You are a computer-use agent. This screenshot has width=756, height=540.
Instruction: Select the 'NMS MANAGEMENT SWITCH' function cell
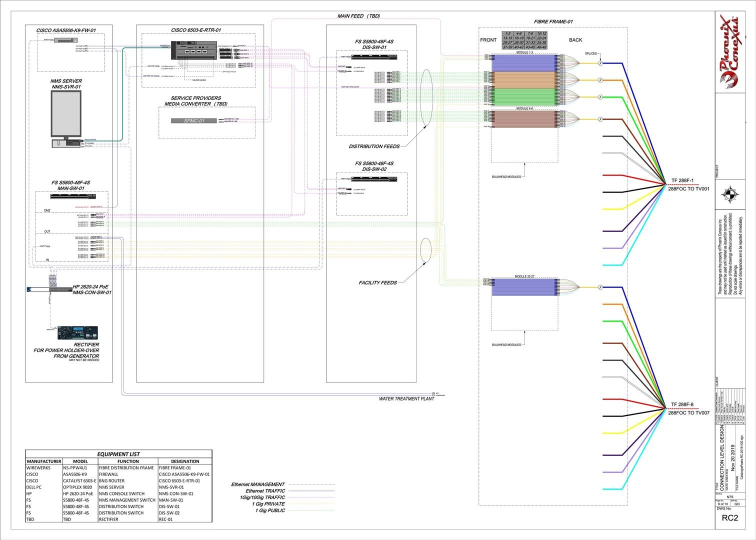pos(127,500)
